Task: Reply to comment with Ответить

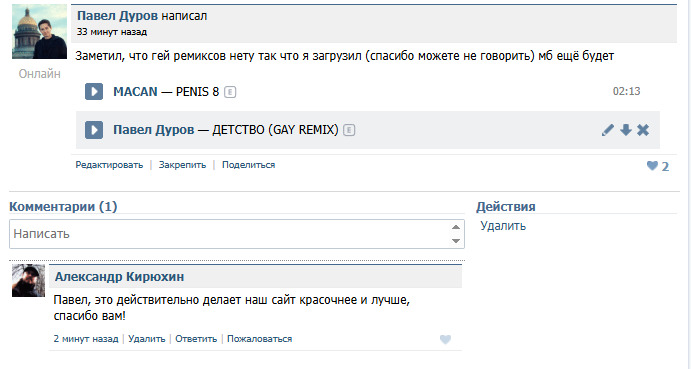Action: [196, 339]
